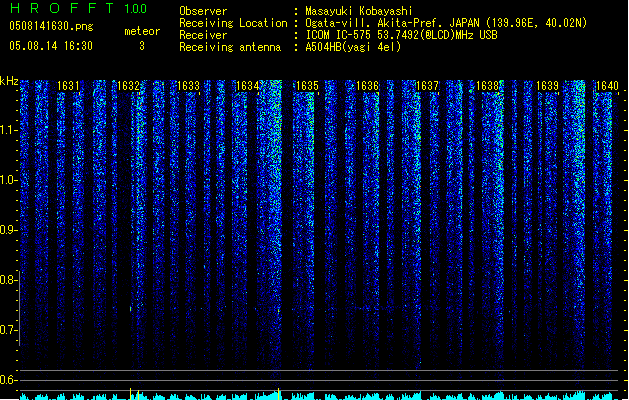This screenshot has height=400, width=629.
Task: Click the kHz axis unit label
Action: tap(9, 81)
